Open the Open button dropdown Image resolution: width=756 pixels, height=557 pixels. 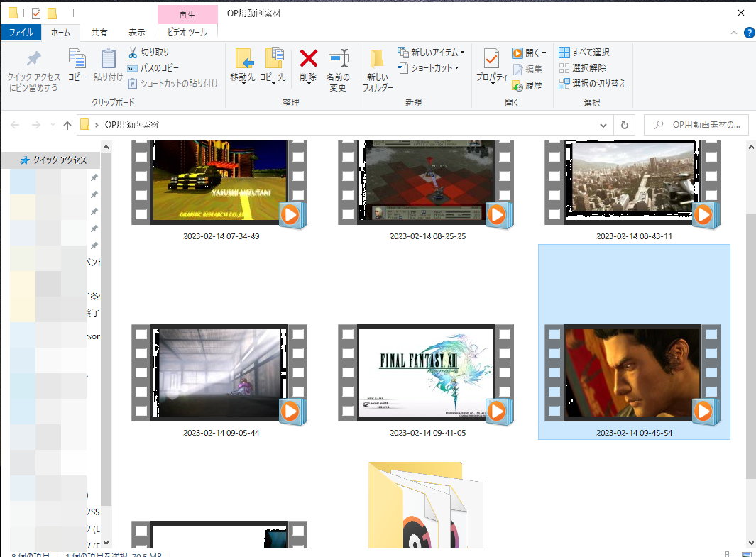click(x=544, y=53)
